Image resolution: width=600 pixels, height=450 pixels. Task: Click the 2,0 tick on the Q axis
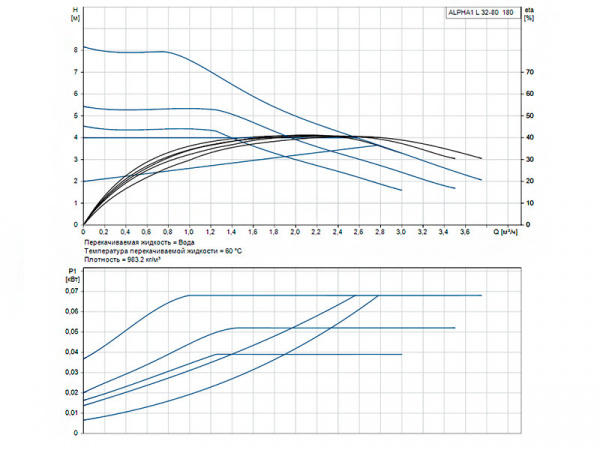click(x=294, y=231)
